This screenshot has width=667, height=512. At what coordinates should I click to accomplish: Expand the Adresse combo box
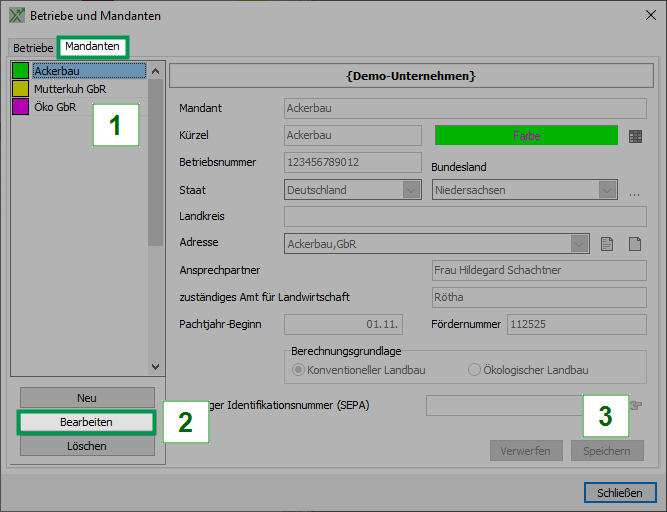point(579,243)
